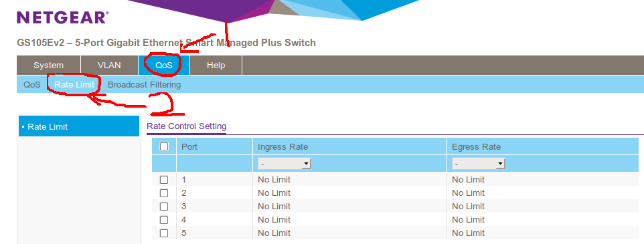Screen dimensions: 644x244
Task: Check the box for port 2
Action: (164, 193)
